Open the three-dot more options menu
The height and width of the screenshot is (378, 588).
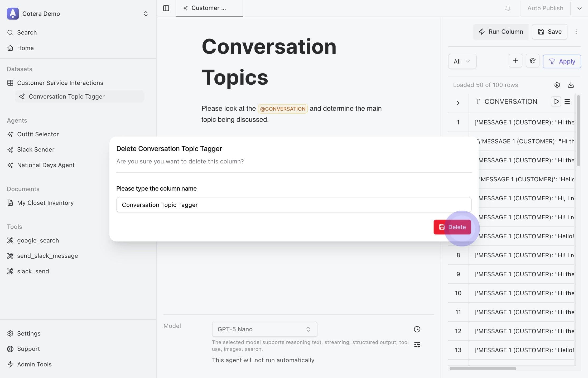tap(576, 32)
